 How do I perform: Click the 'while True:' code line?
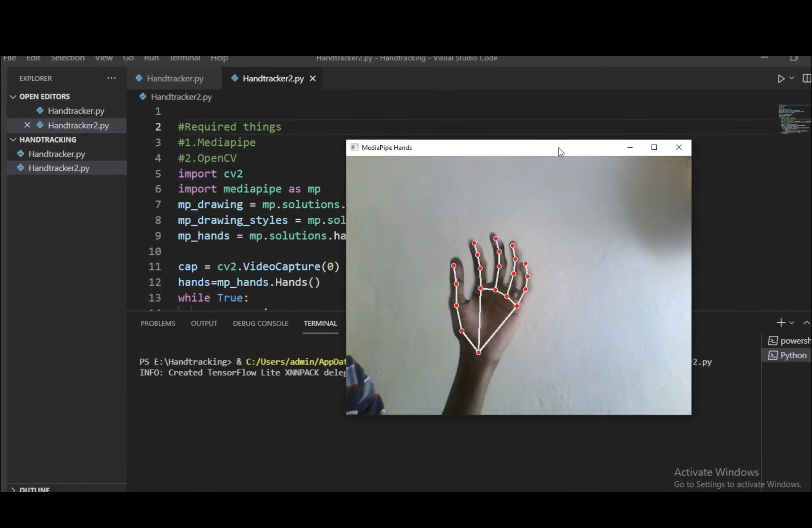(213, 298)
